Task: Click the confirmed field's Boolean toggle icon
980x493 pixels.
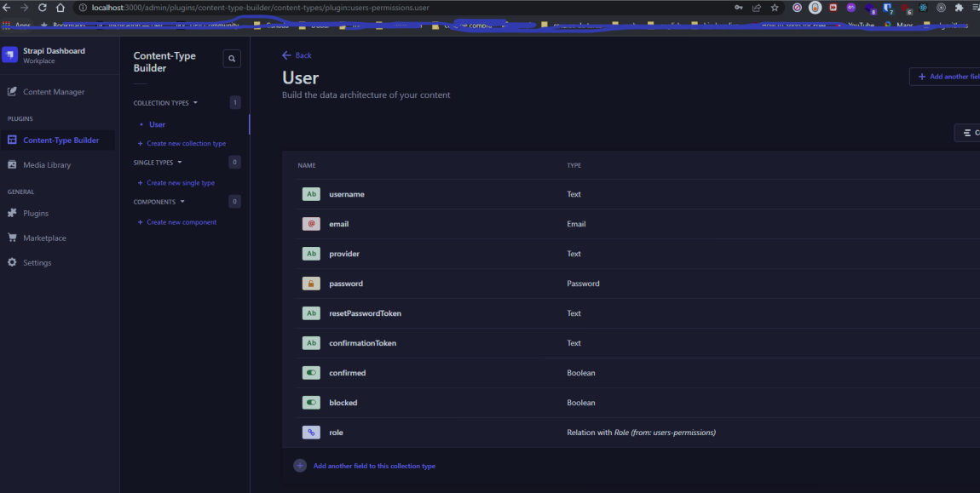Action: pos(310,372)
